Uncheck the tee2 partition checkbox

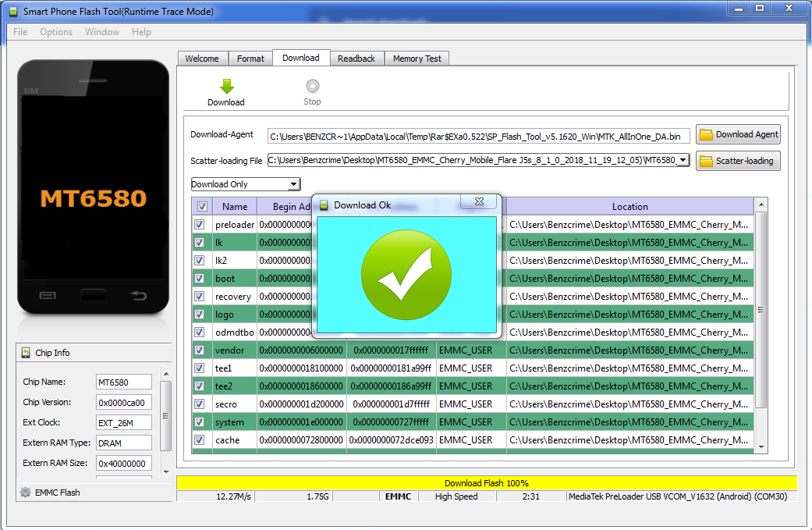200,386
